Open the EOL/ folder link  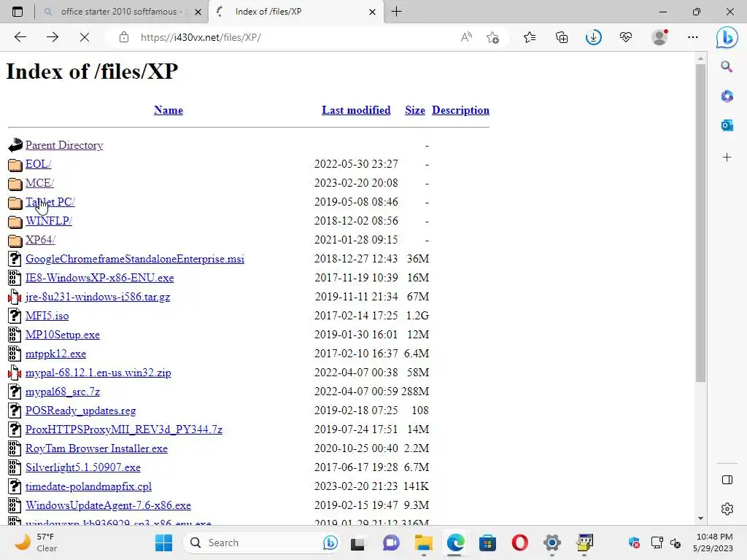pos(38,164)
